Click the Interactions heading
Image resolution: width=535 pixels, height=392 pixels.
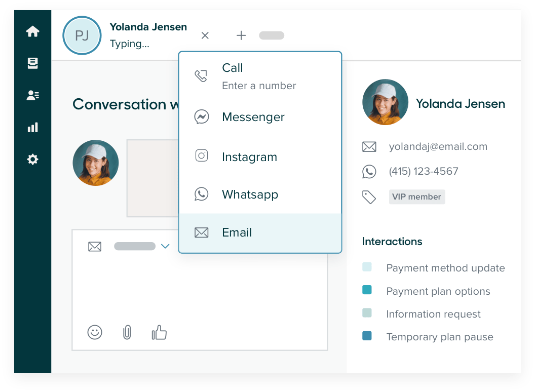click(x=392, y=242)
